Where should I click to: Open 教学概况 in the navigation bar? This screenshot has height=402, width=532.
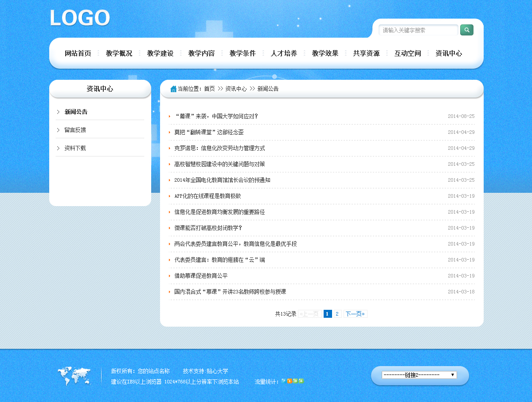(x=119, y=54)
